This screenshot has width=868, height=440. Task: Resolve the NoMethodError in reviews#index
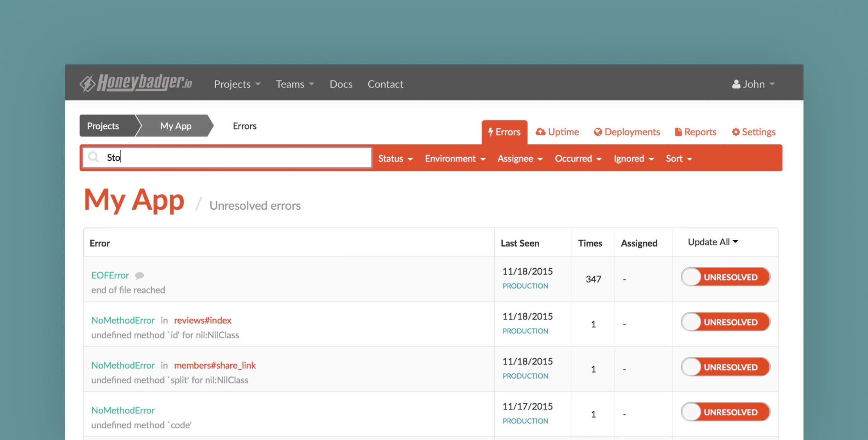coord(725,321)
